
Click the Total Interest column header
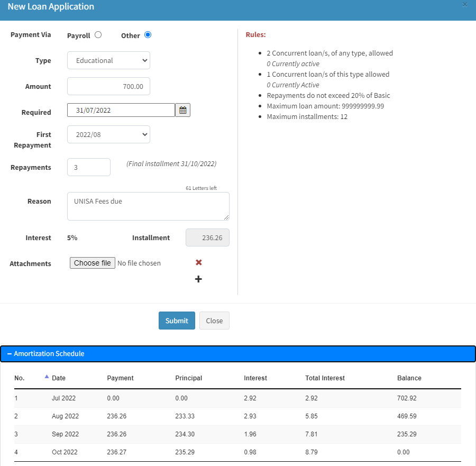[325, 378]
